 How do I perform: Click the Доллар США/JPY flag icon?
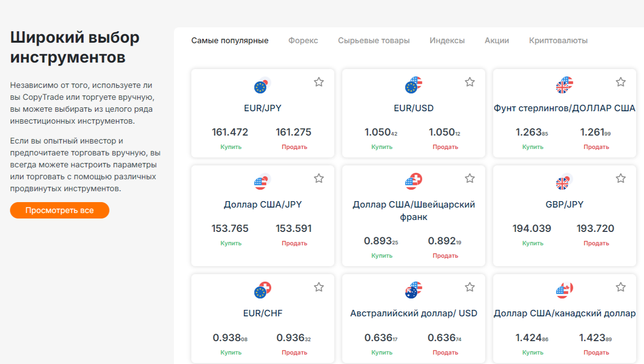263,182
